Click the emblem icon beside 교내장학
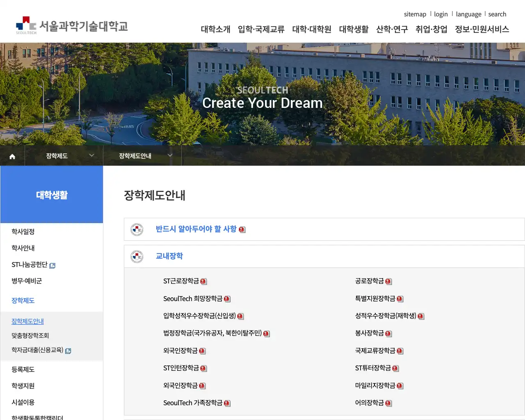The width and height of the screenshot is (525, 420). (137, 256)
